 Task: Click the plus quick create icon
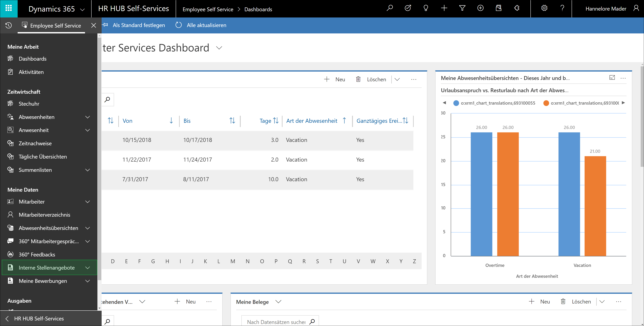point(444,8)
